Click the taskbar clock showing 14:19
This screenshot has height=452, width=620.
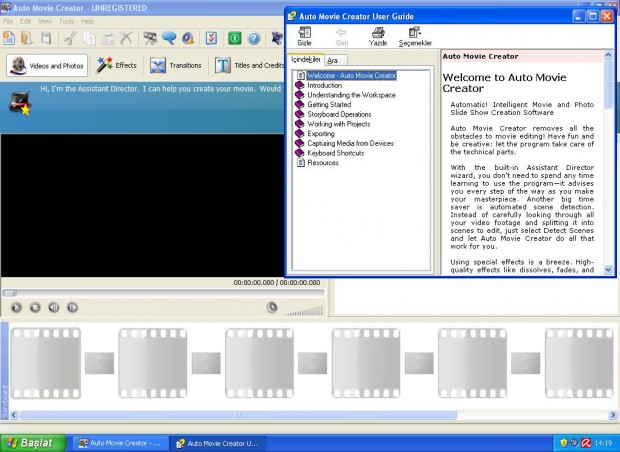(x=603, y=443)
